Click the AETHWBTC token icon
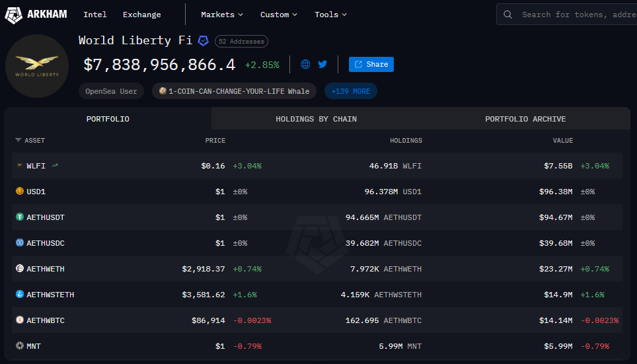The image size is (637, 364). (20, 320)
